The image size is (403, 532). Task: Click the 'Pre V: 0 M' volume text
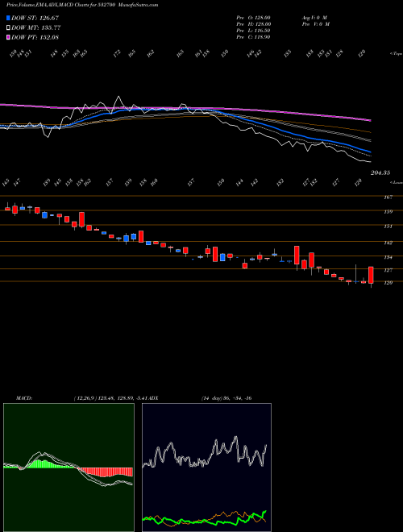click(315, 24)
